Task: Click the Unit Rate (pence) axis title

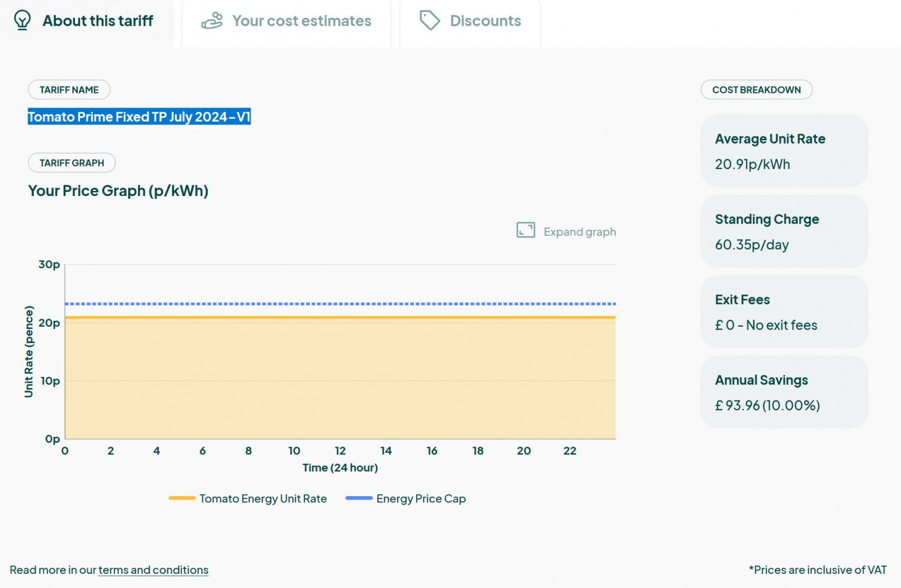Action: pos(29,351)
